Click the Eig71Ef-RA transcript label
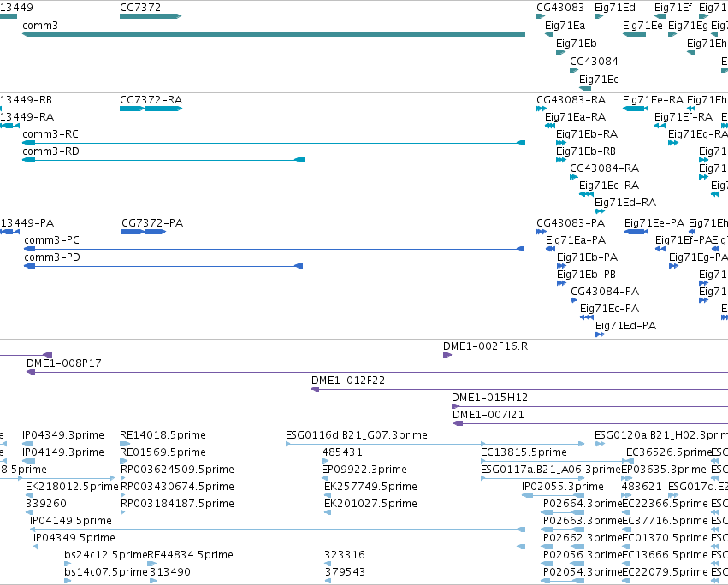728x585 pixels. [x=684, y=117]
